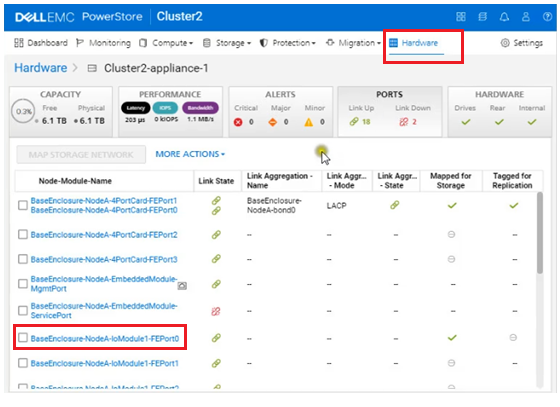Click the LACP link aggregation state icon
Image resolution: width=560 pixels, height=407 pixels.
395,205
